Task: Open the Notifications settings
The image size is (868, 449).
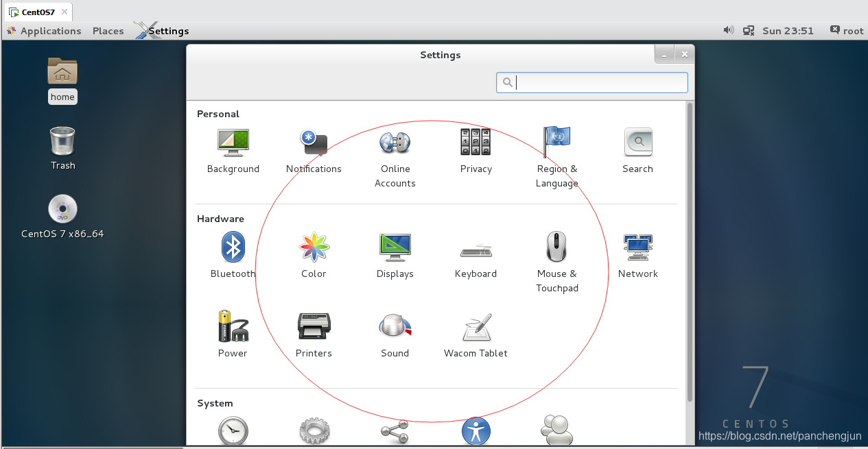Action: [x=314, y=151]
